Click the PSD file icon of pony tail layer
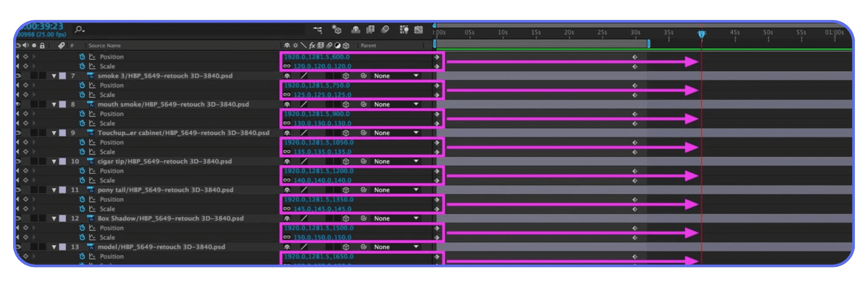The height and width of the screenshot is (290, 868). (90, 190)
